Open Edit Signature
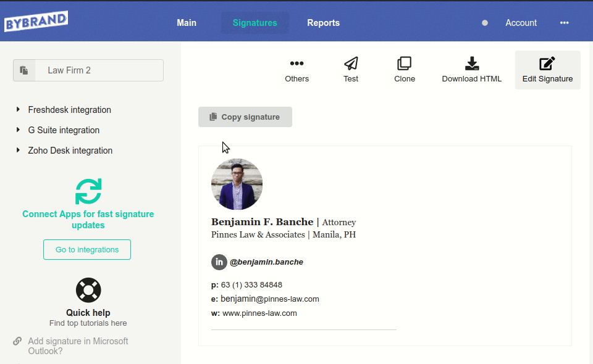Image resolution: width=593 pixels, height=364 pixels. tap(548, 70)
